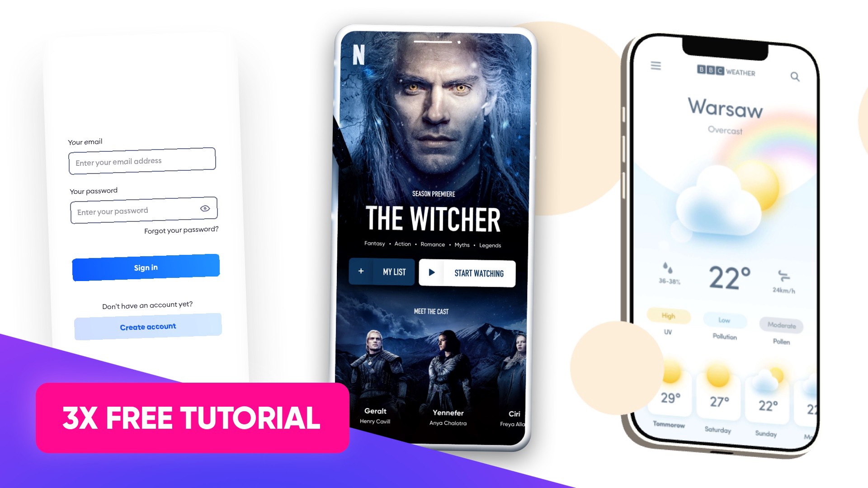
Task: Click the wind speed icon in BBC Weather
Action: click(x=782, y=275)
